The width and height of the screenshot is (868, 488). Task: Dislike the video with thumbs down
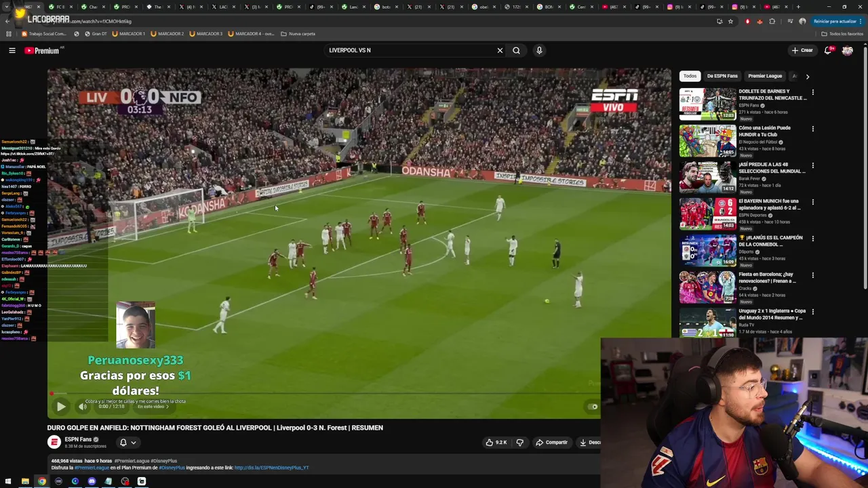click(519, 443)
